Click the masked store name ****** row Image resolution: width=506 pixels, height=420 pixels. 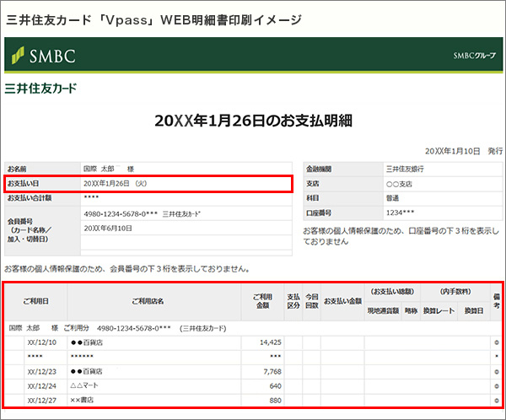(82, 357)
